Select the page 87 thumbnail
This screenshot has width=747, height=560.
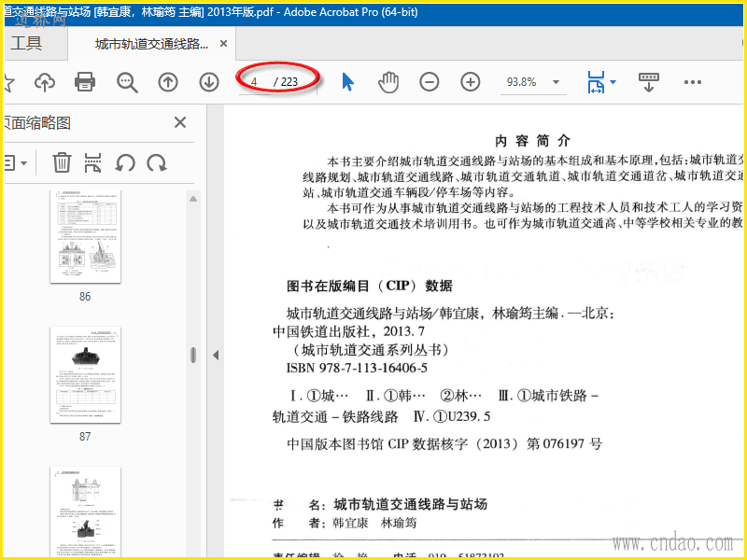click(x=85, y=375)
